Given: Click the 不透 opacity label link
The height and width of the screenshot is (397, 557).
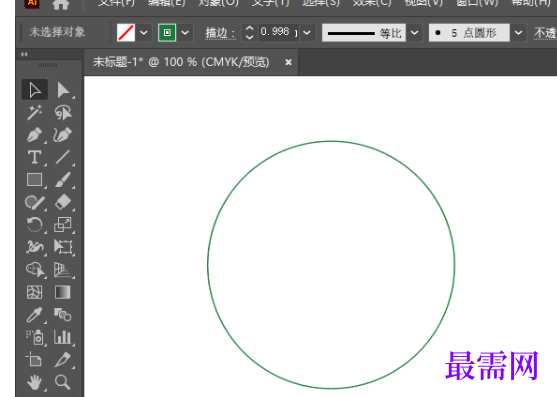Looking at the screenshot, I should pos(545,33).
